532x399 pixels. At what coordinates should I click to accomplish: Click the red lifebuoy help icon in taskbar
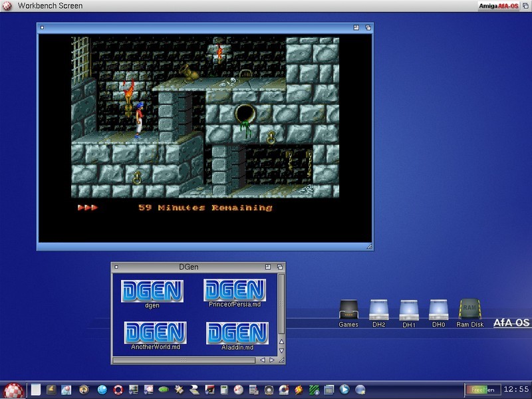(x=118, y=390)
